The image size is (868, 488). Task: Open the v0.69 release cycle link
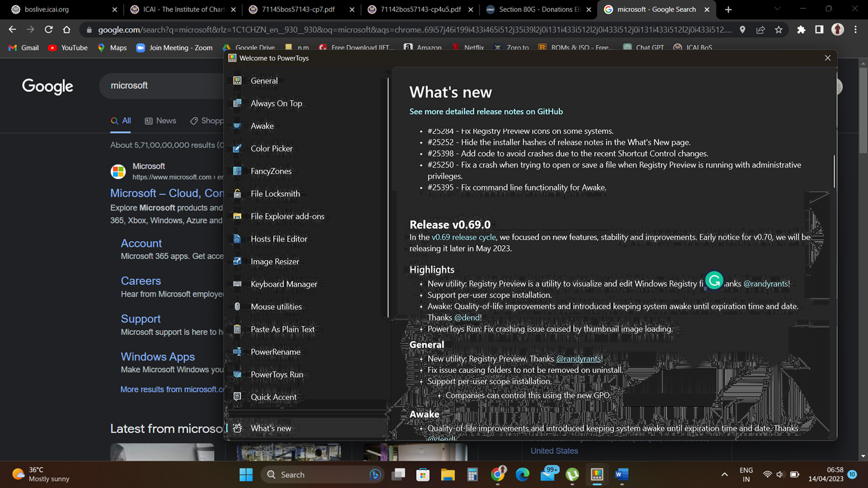[x=464, y=237]
